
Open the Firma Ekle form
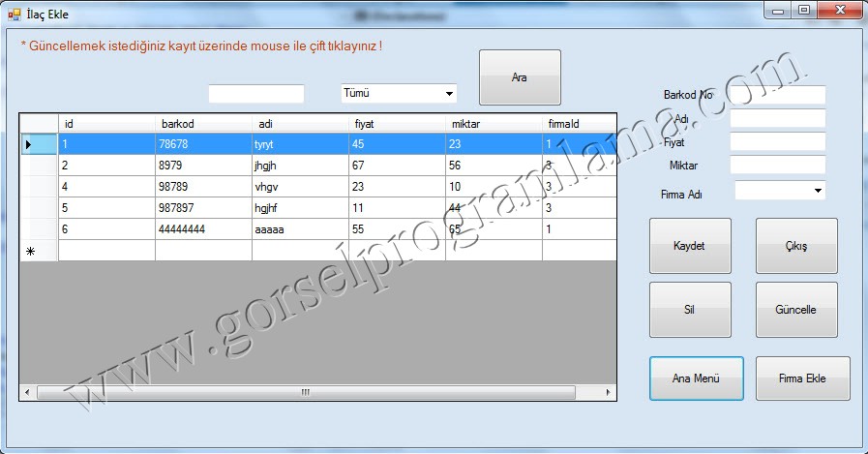pos(802,378)
